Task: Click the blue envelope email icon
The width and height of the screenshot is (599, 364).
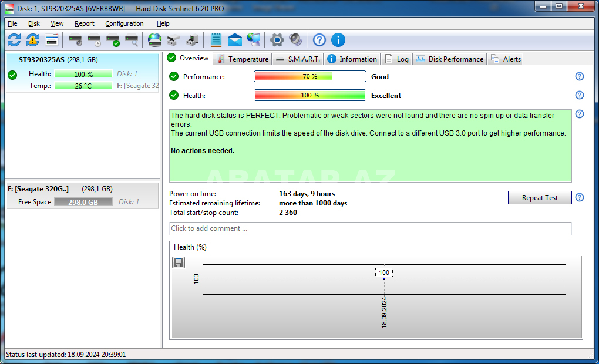Action: click(234, 40)
